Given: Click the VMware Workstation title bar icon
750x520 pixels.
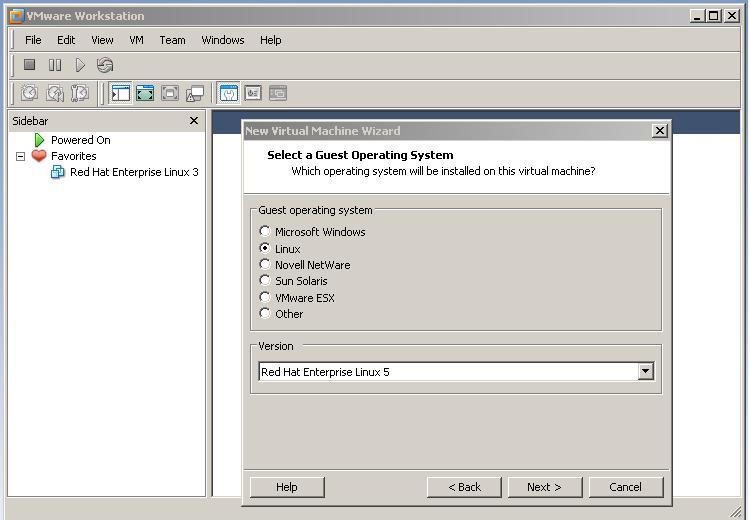Looking at the screenshot, I should coord(16,16).
